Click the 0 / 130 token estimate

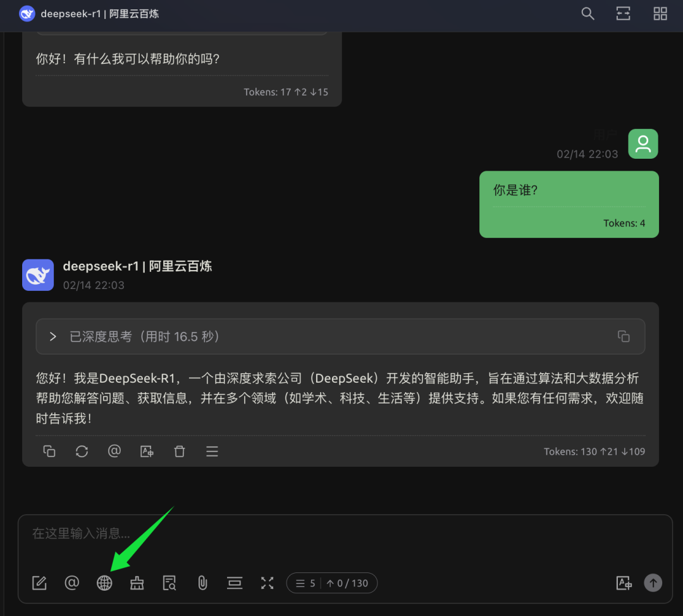coord(348,583)
